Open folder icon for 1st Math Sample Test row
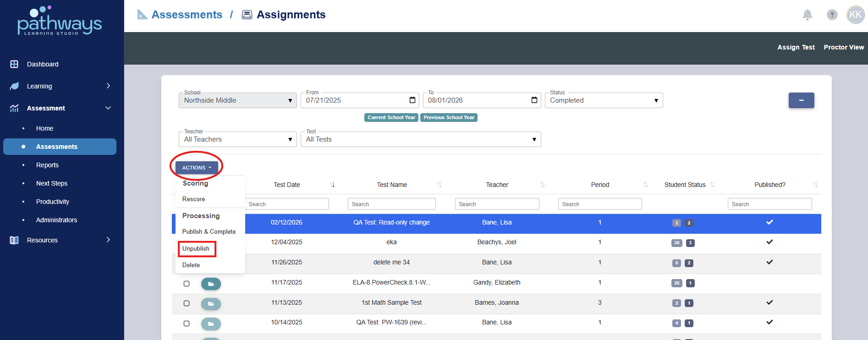This screenshot has height=340, width=868. tap(211, 304)
